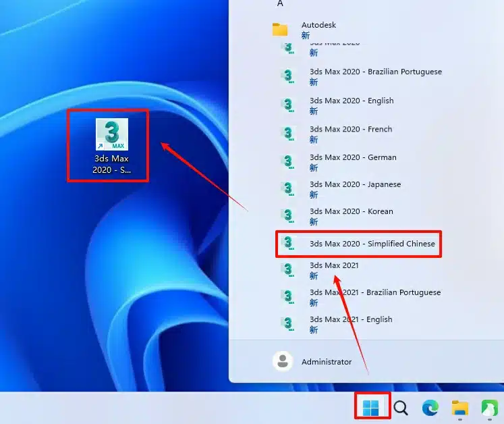
Task: Open the taskbar Search magnifier icon
Action: (x=401, y=408)
